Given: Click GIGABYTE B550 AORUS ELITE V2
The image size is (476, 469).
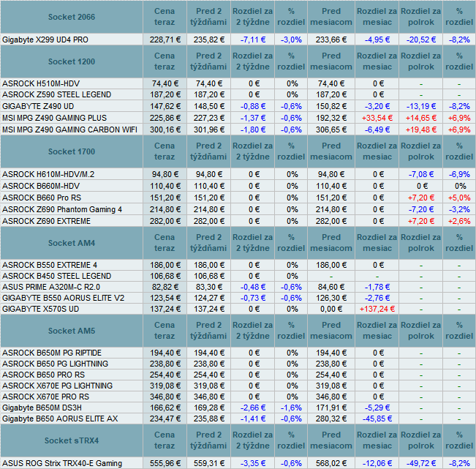Looking at the screenshot, I should click(x=64, y=298).
